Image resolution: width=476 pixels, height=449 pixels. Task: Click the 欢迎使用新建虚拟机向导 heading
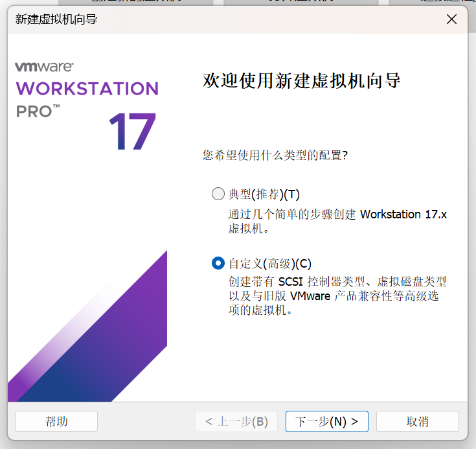[301, 80]
